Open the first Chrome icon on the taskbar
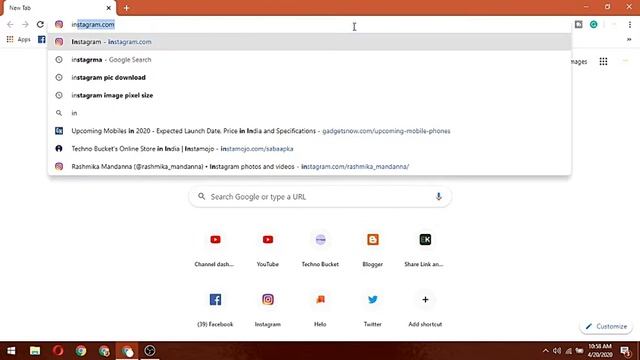This screenshot has height=360, width=640. pyautogui.click(x=81, y=351)
